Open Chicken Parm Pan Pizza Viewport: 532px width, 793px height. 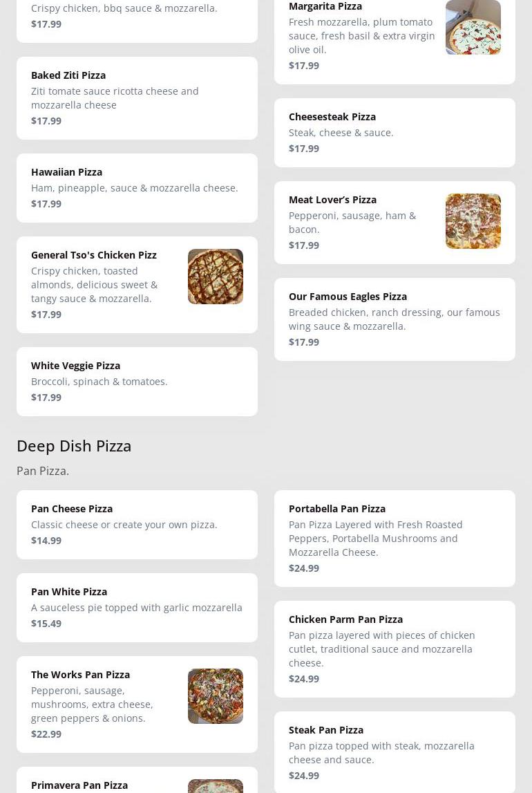pyautogui.click(x=395, y=649)
